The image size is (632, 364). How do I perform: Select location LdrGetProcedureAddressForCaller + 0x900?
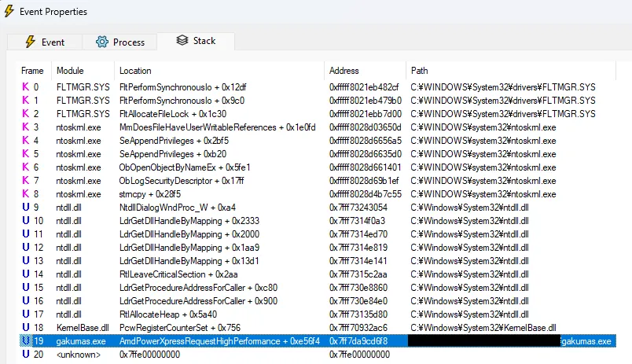pyautogui.click(x=198, y=301)
